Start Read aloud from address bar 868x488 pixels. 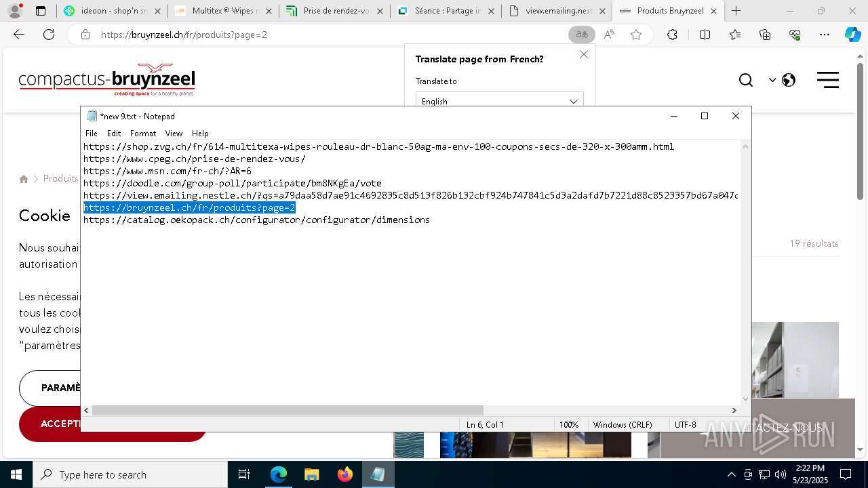click(x=609, y=35)
